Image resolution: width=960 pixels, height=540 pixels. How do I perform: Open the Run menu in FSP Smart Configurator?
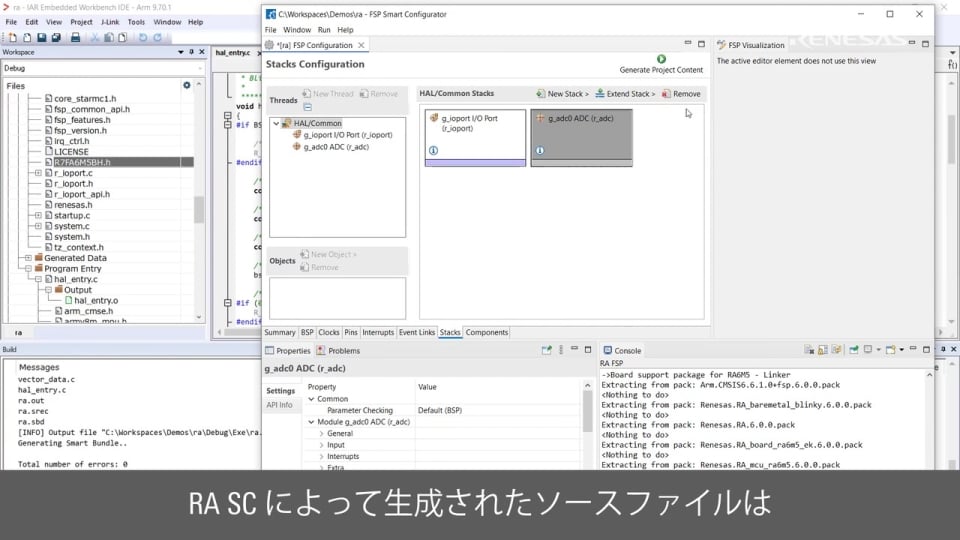[324, 30]
